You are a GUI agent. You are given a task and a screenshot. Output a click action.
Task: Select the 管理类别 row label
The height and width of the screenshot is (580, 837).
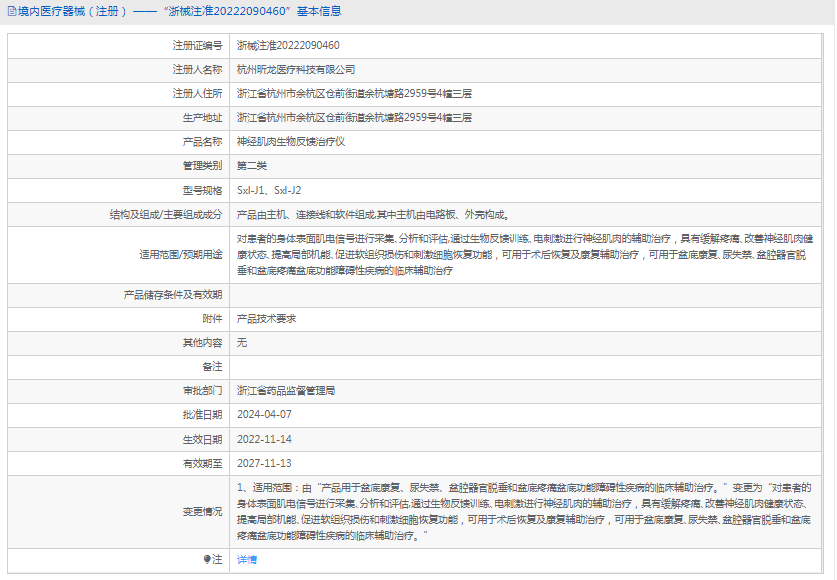(x=202, y=166)
